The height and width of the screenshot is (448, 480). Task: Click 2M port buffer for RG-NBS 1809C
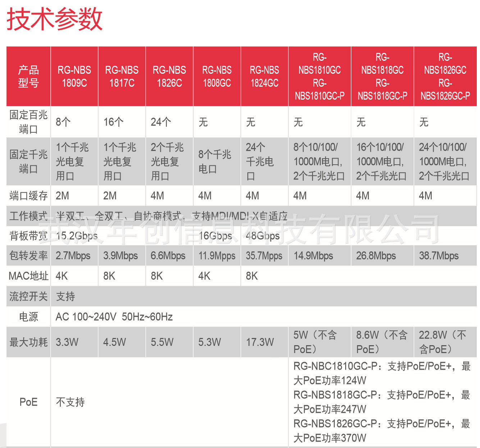(x=62, y=196)
